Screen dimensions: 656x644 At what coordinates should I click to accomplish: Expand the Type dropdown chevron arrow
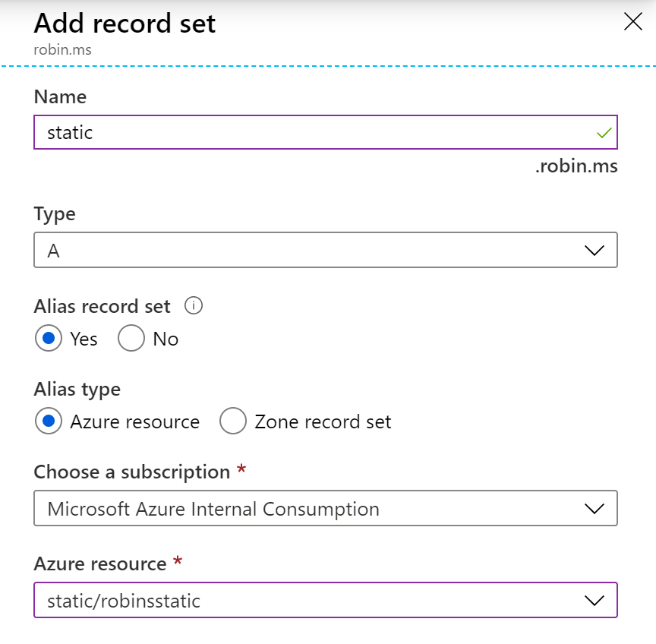coord(594,251)
